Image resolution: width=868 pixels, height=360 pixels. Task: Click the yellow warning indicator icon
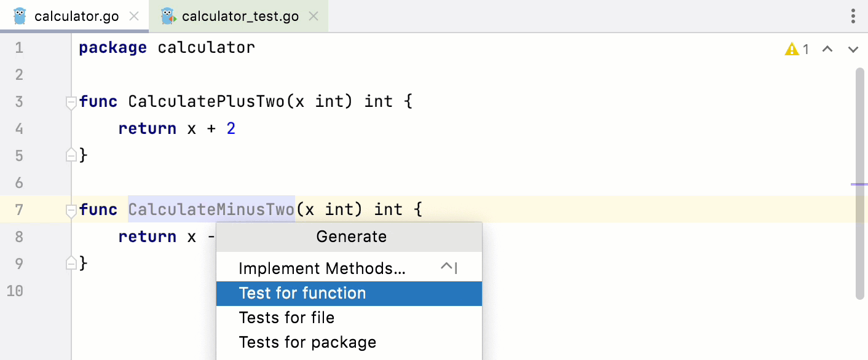click(791, 49)
